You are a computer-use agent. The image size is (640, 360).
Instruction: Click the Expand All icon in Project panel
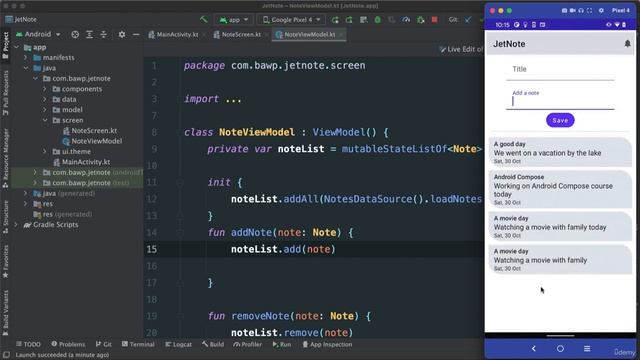[x=89, y=35]
